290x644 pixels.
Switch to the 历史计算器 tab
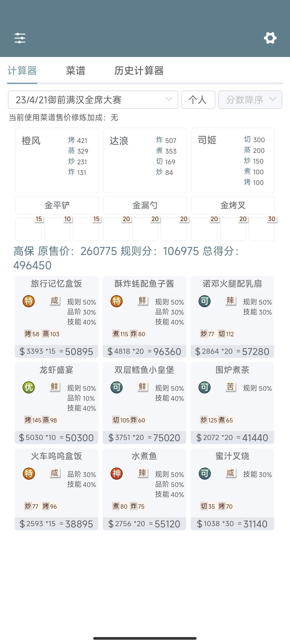click(x=139, y=71)
